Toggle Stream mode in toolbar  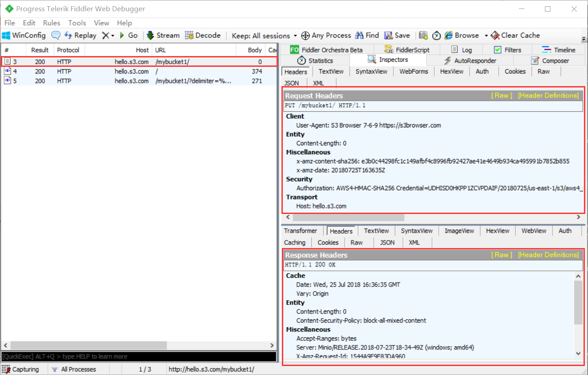[x=163, y=35]
